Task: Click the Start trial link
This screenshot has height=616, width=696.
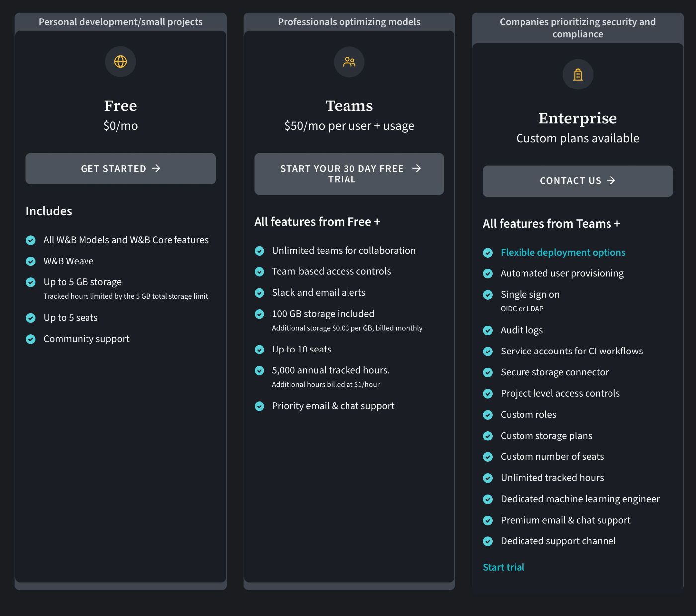Action: [x=504, y=567]
